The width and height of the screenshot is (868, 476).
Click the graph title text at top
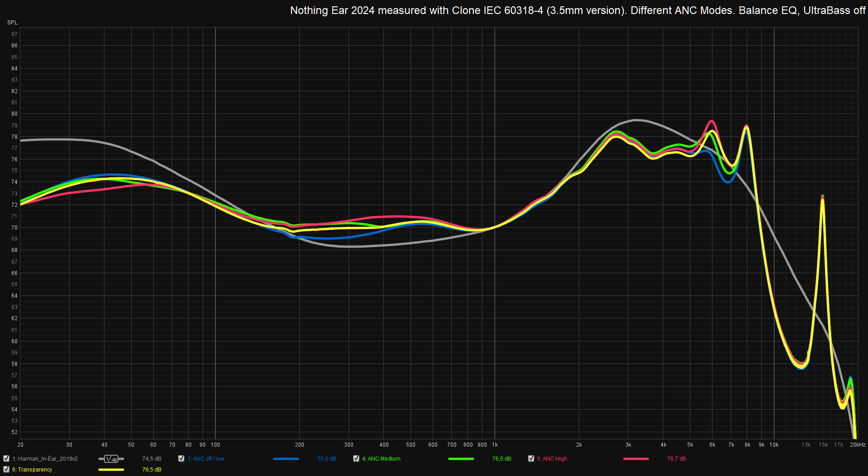coord(577,10)
